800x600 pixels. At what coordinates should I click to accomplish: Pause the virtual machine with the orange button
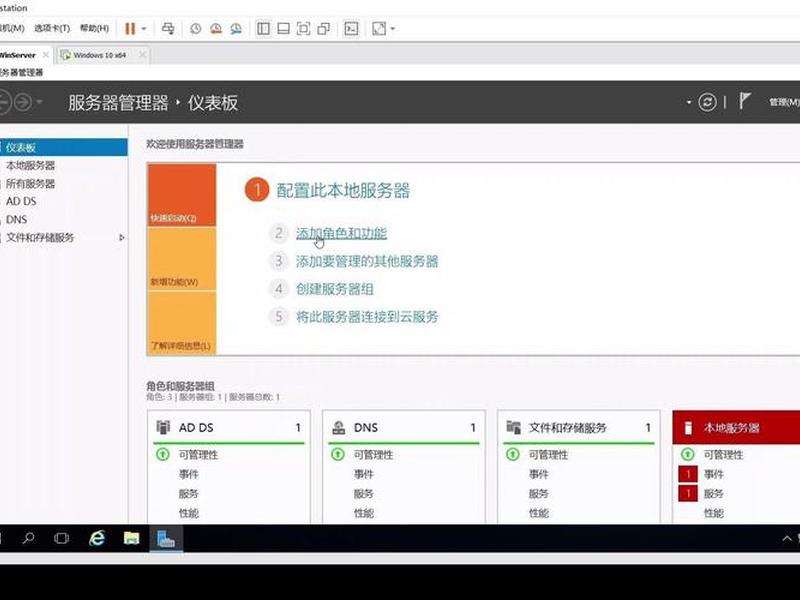point(130,29)
